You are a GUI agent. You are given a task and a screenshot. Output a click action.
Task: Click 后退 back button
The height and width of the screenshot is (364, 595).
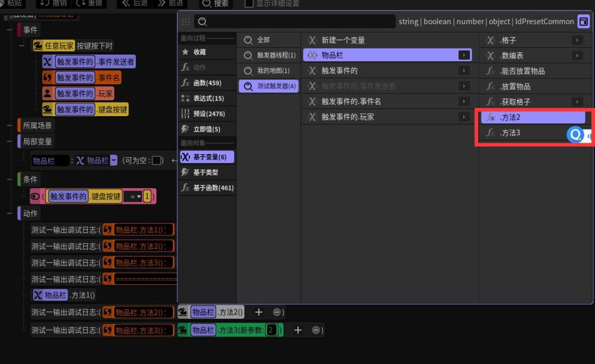coord(135,3)
